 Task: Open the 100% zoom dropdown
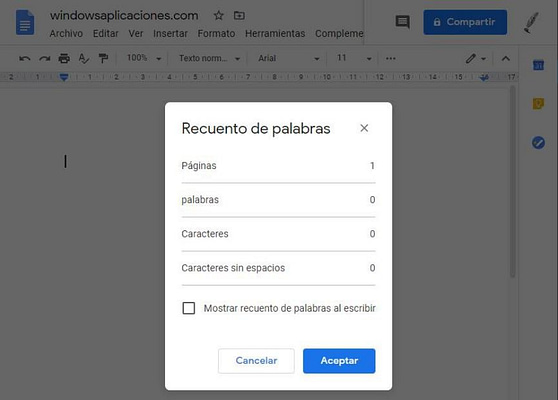[144, 58]
